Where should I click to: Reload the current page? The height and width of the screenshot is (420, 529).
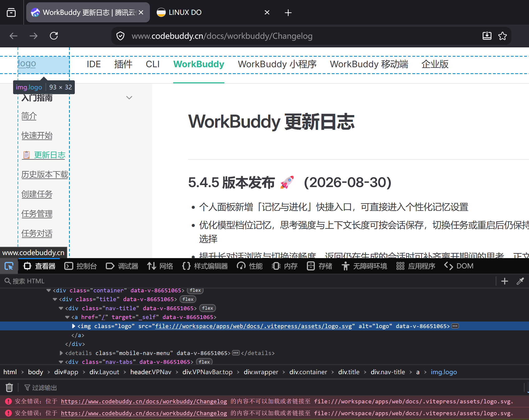click(54, 36)
